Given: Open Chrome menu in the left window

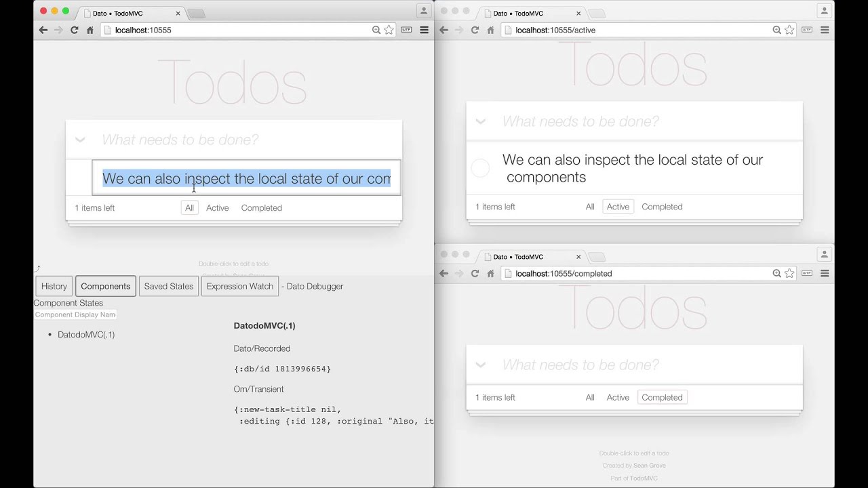Looking at the screenshot, I should click(424, 30).
